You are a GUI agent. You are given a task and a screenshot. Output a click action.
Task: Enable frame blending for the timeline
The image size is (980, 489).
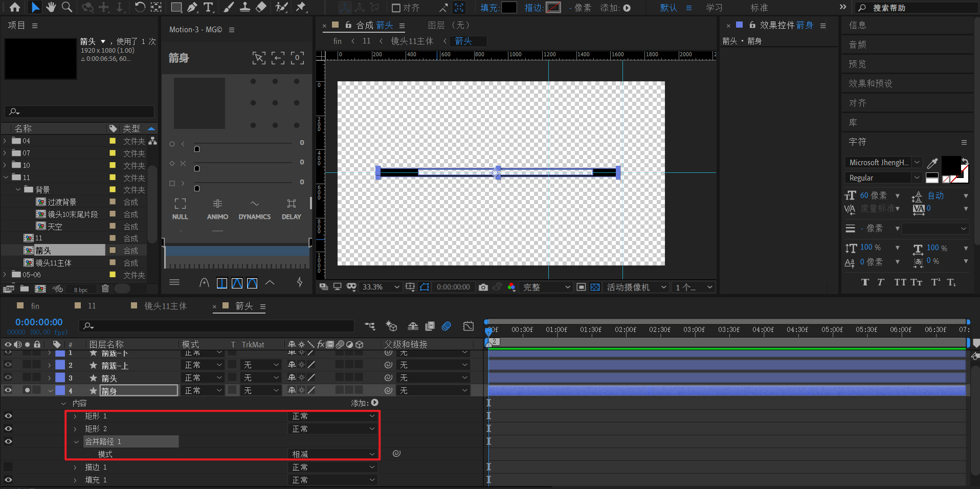[x=430, y=326]
